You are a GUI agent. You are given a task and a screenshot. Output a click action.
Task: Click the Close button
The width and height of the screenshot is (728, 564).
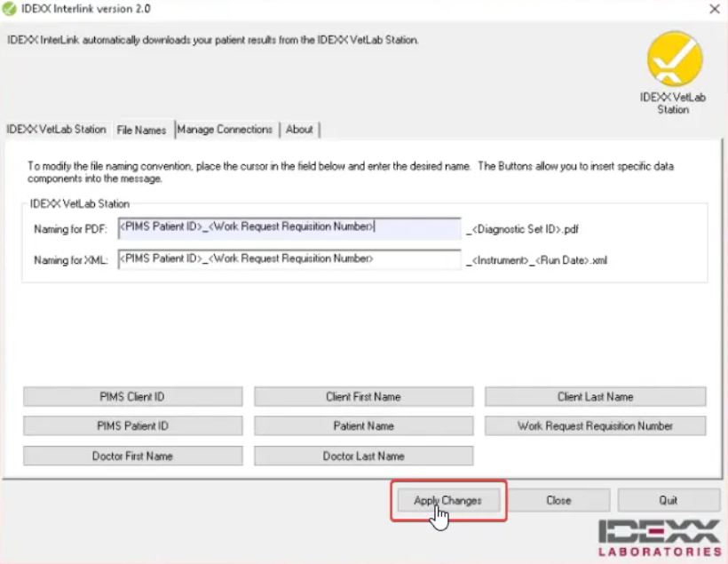[558, 500]
